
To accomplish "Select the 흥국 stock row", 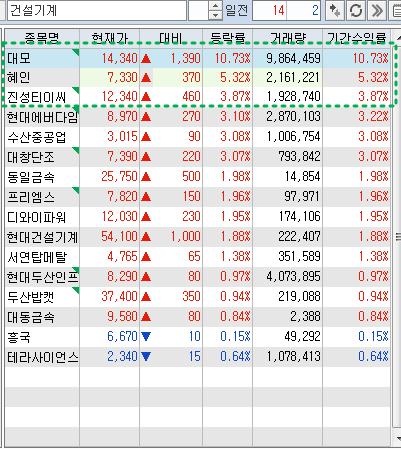I will pos(198,337).
